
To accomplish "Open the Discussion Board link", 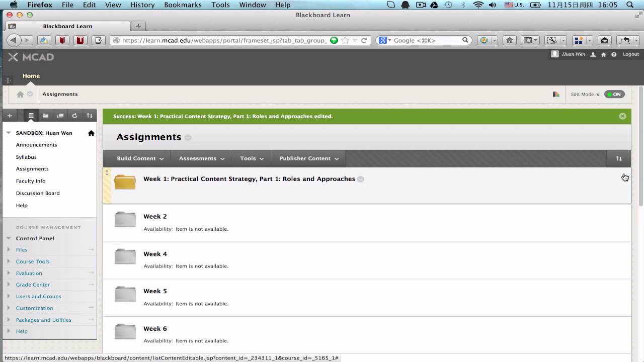I will (x=38, y=193).
